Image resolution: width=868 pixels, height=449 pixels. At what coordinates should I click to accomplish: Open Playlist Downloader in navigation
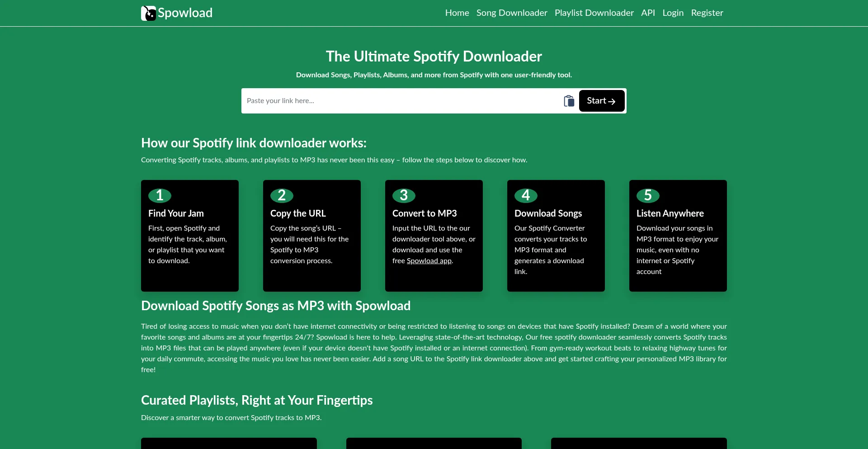(x=594, y=13)
